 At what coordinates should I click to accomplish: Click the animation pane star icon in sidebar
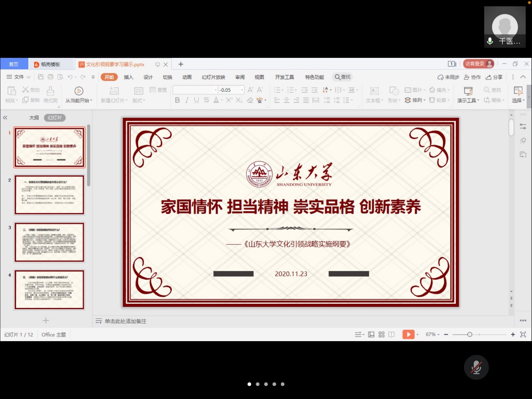coord(523,140)
